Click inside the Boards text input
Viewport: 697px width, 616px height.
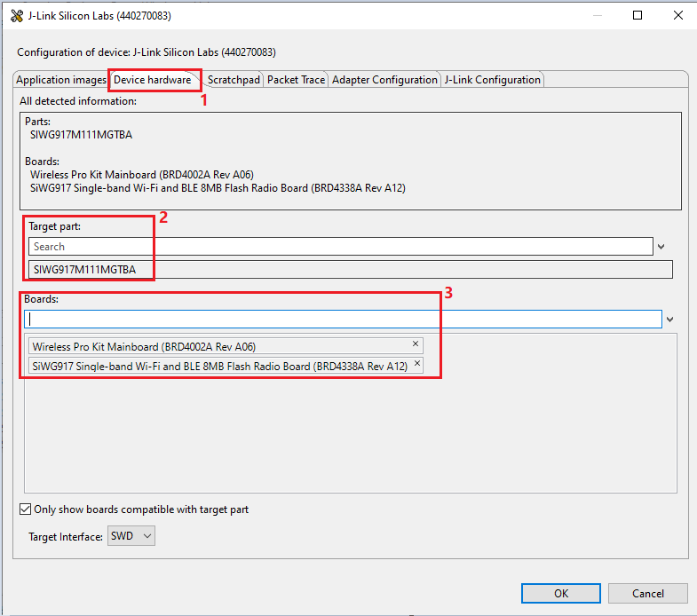345,319
